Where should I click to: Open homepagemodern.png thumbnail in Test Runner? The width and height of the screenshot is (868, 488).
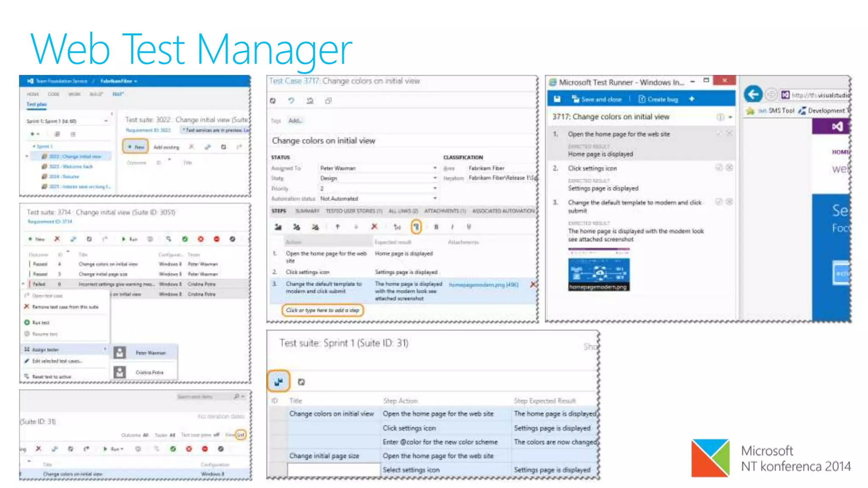(x=599, y=270)
